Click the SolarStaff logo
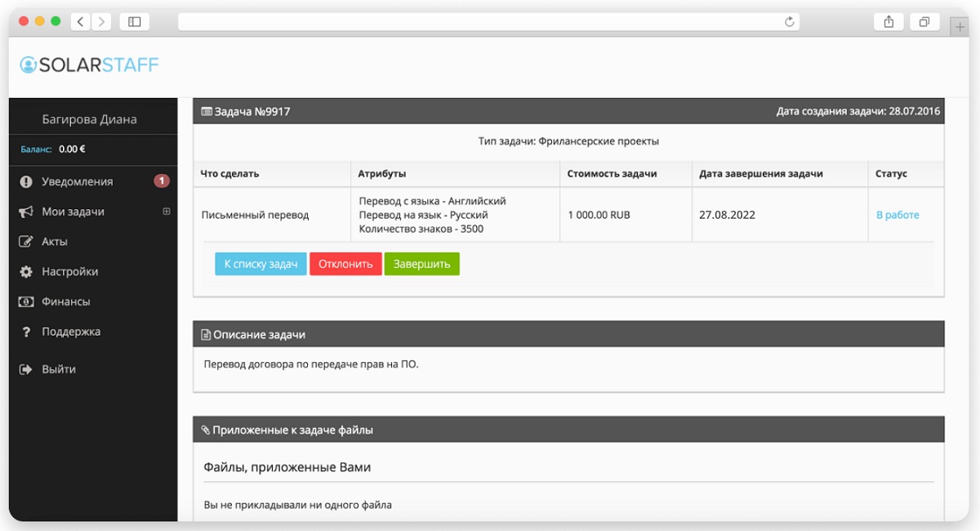Viewport: 980px width, 531px height. tap(89, 65)
